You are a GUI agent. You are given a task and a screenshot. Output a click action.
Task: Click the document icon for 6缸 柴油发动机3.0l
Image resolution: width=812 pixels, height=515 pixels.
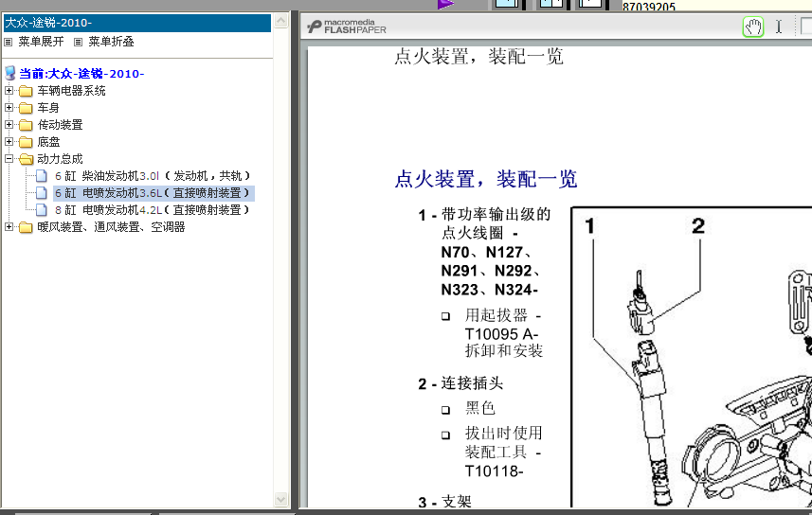coord(42,176)
